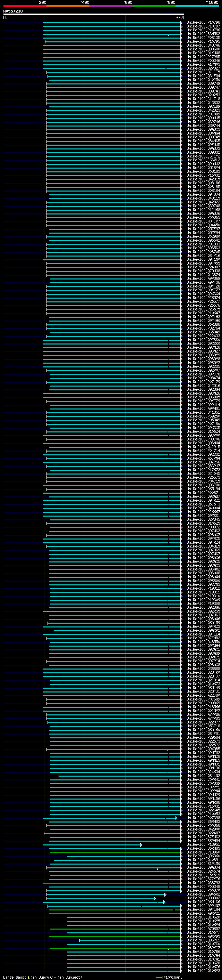
Task: Click the green ~80% identity legend segment
Action: click(154, 6)
